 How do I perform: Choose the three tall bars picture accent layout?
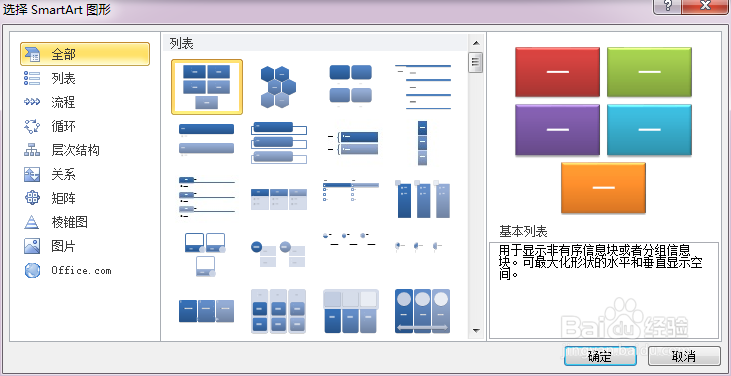pyautogui.click(x=423, y=198)
